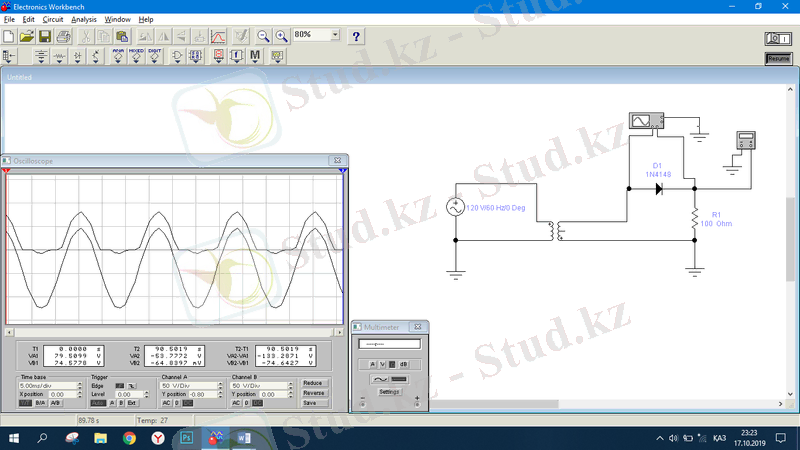The image size is (800, 450).
Task: Open multimeter Settings
Action: pyautogui.click(x=389, y=392)
